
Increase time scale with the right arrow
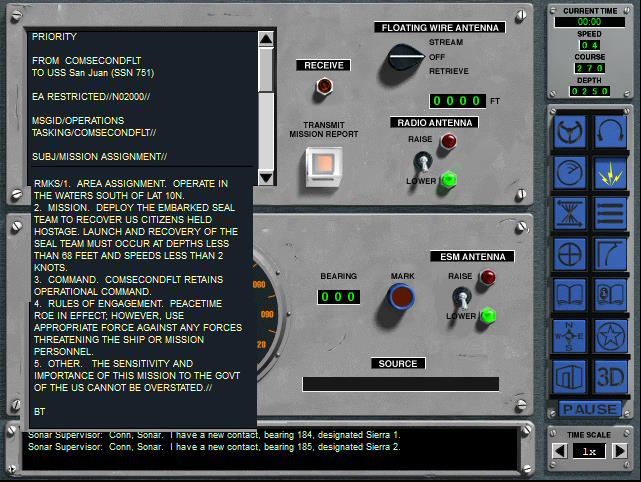620,451
